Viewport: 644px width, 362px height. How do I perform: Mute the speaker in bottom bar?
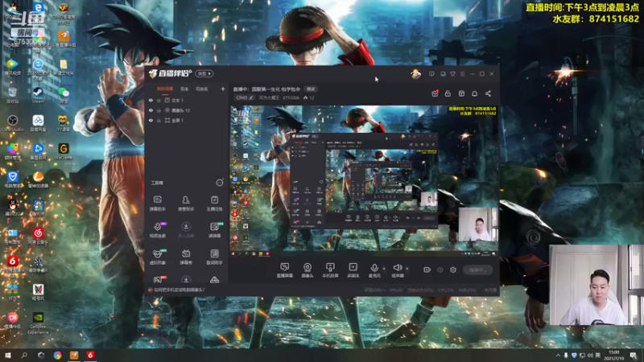pos(397,270)
